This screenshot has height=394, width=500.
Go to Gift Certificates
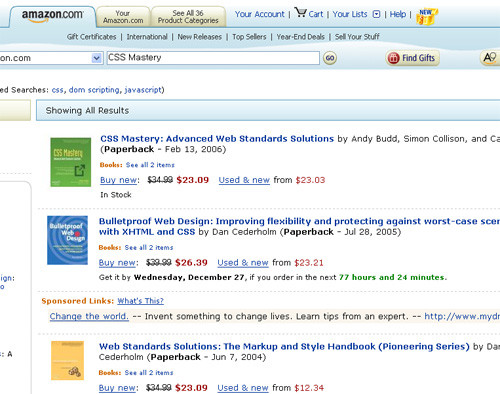tap(91, 37)
